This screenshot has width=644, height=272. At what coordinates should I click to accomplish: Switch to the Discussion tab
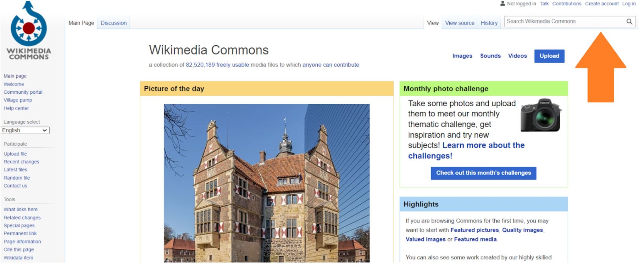(114, 23)
